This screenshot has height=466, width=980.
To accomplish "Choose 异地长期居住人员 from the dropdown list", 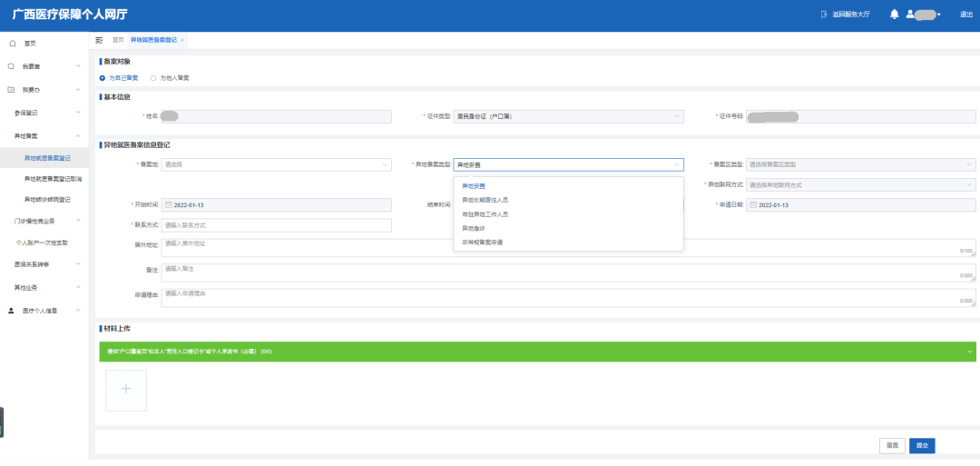I will (x=485, y=200).
